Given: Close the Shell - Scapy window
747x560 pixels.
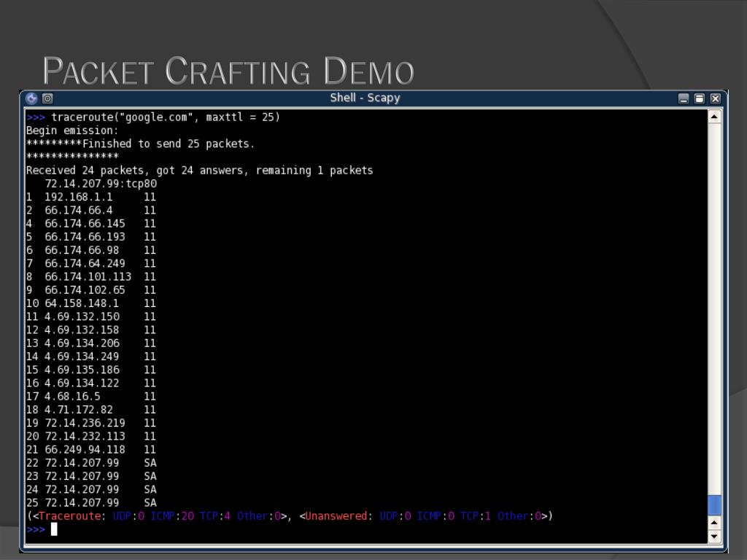Looking at the screenshot, I should point(715,98).
